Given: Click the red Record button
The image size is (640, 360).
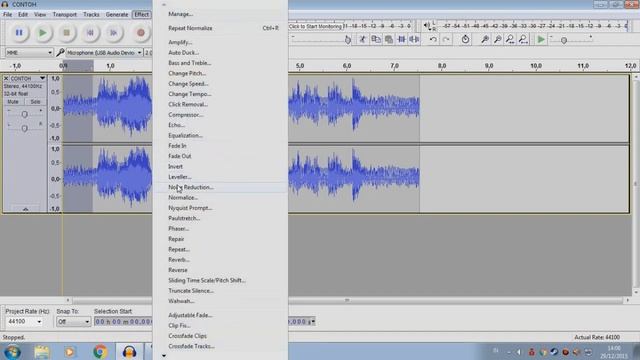Looking at the screenshot, I should tap(140, 33).
